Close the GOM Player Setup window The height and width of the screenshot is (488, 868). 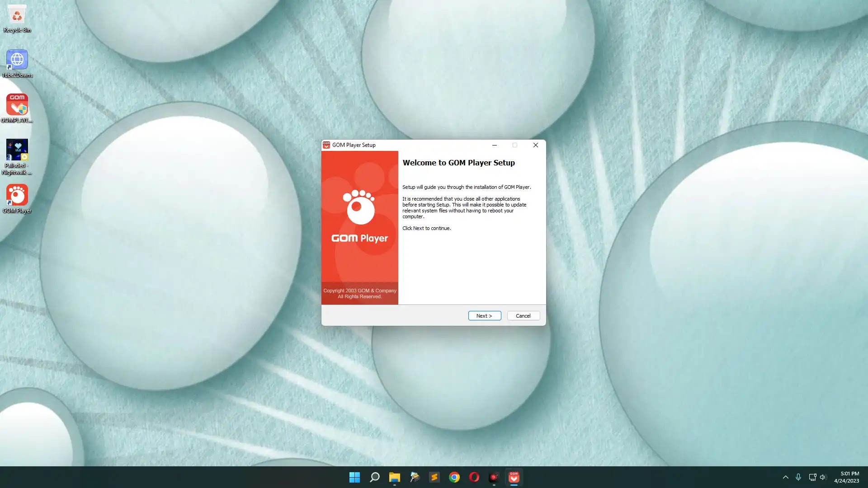click(535, 145)
